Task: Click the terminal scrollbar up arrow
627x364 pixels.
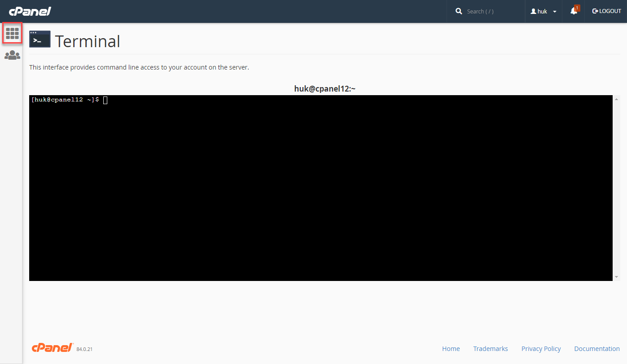Action: (x=617, y=99)
